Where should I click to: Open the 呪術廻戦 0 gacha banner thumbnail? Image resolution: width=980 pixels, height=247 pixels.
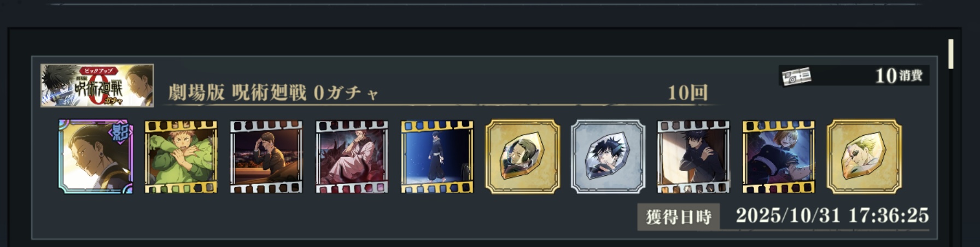click(x=97, y=85)
